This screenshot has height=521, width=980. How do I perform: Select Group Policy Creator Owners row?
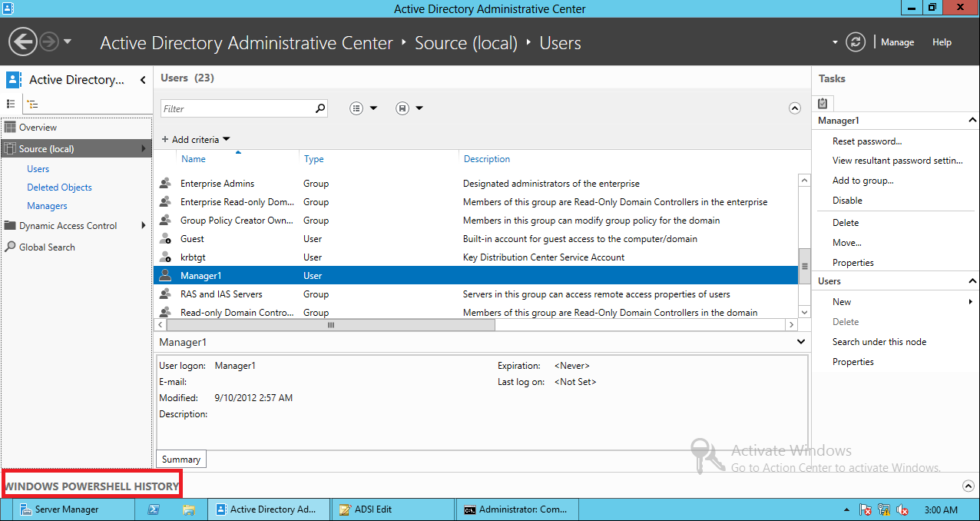tap(475, 221)
